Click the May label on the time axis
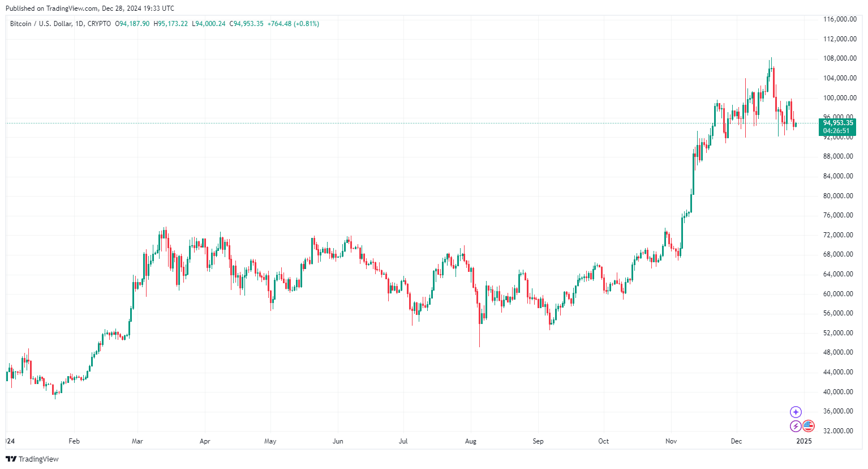The width and height of the screenshot is (868, 469). [x=270, y=441]
